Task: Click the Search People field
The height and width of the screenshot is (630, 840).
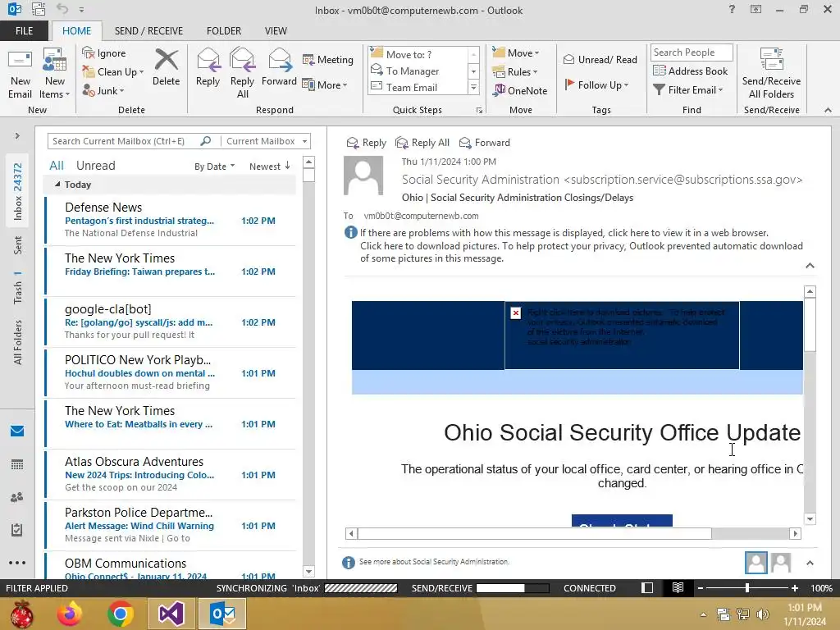Action: pyautogui.click(x=691, y=52)
